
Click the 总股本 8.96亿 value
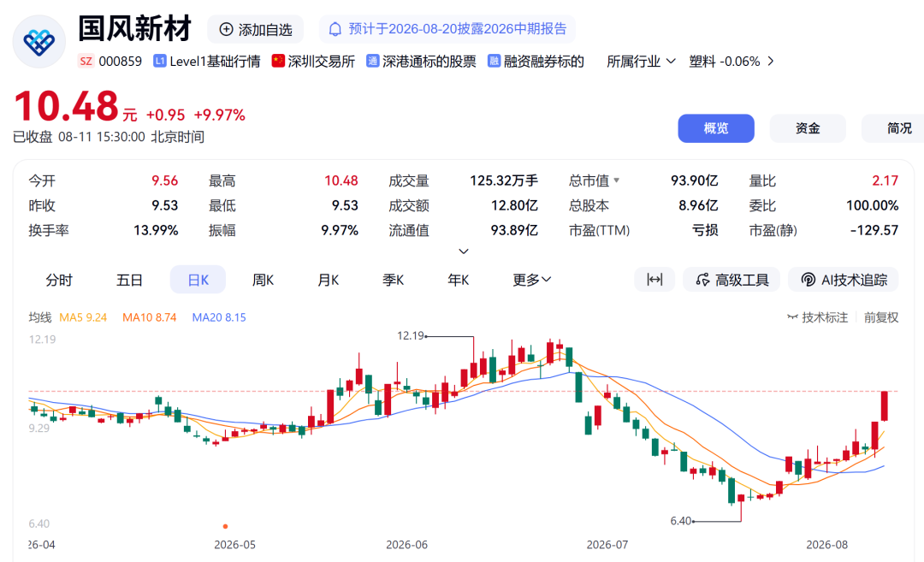698,205
